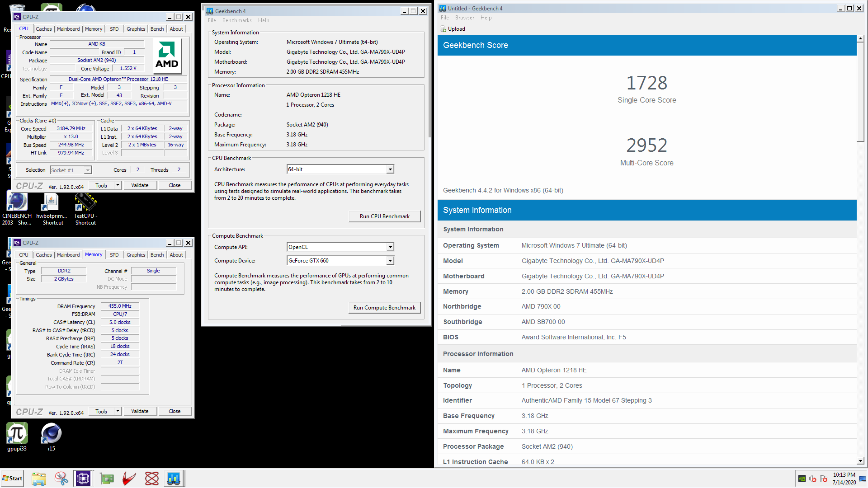Image resolution: width=868 pixels, height=488 pixels.
Task: Click Validate in lower CPU-Z window
Action: pos(140,411)
